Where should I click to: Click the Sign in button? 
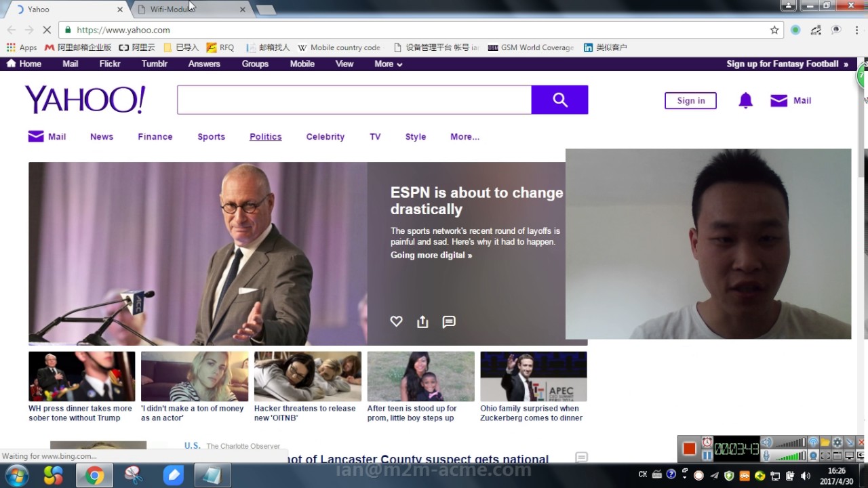tap(690, 100)
